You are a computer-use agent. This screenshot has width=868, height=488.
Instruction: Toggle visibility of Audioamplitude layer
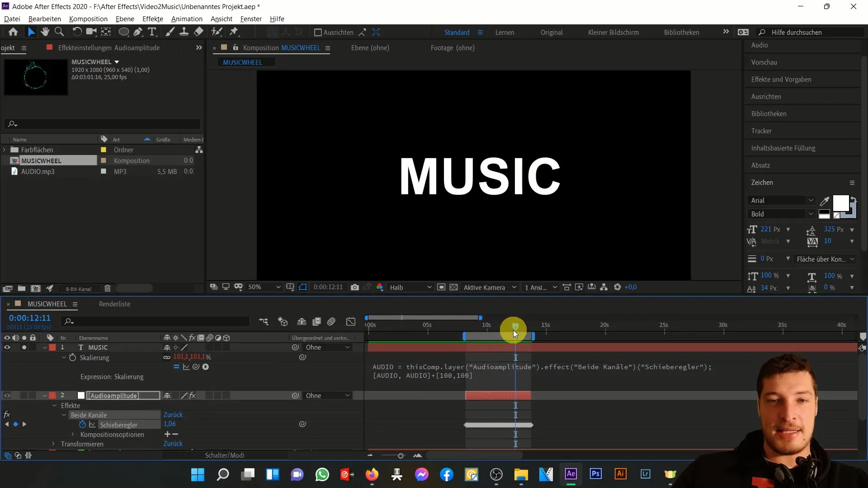[7, 396]
